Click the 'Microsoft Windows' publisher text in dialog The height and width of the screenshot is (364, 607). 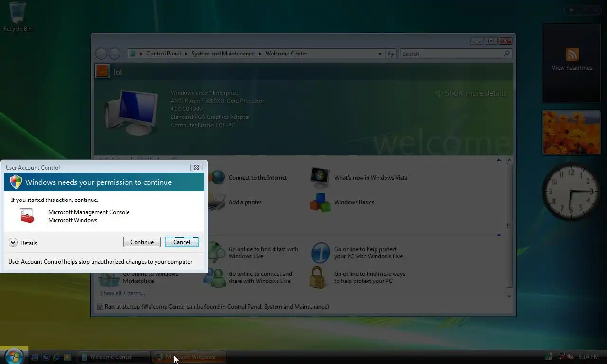click(73, 220)
